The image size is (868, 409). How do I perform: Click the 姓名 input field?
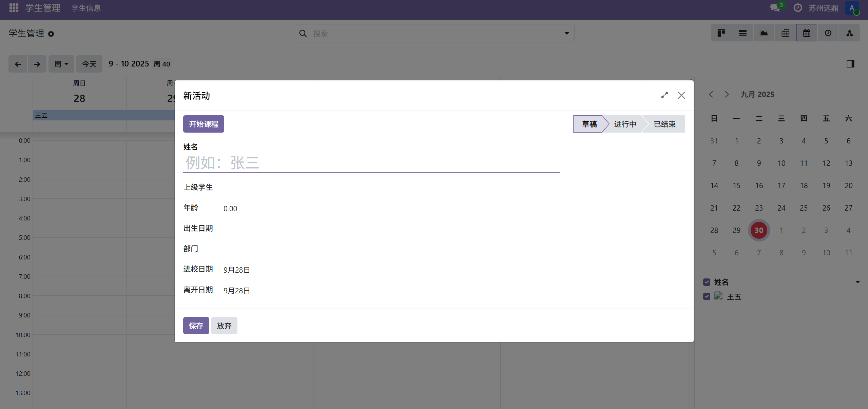pyautogui.click(x=371, y=163)
